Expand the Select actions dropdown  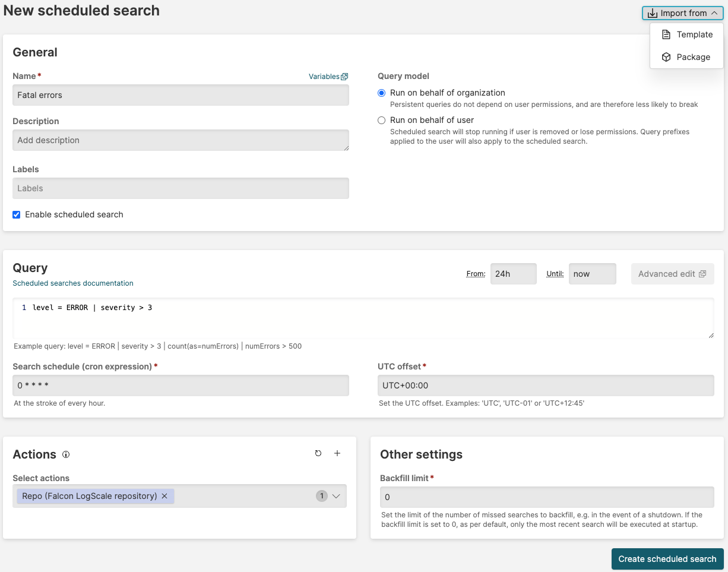click(336, 496)
